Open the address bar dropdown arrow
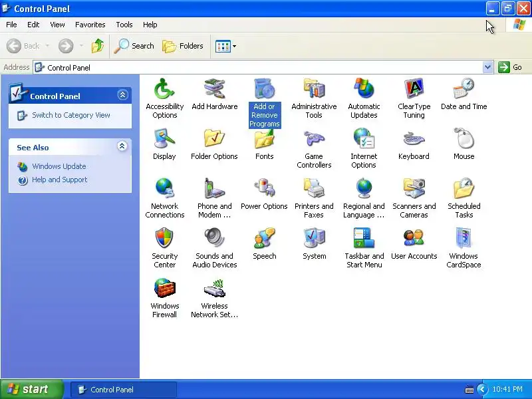Image resolution: width=532 pixels, height=399 pixels. point(487,67)
